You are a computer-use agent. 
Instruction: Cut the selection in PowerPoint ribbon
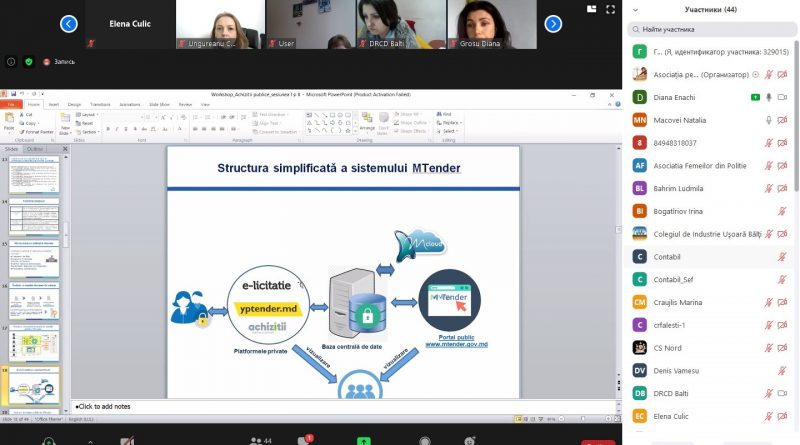(26, 115)
